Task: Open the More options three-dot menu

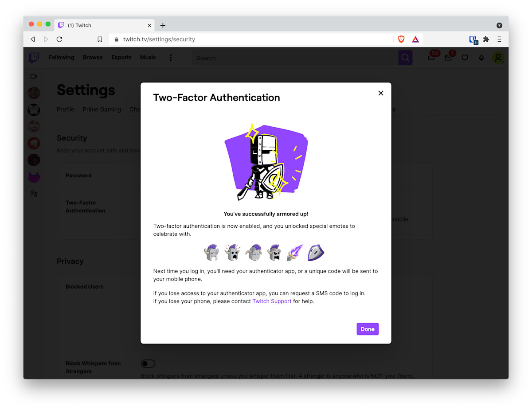Action: tap(171, 58)
